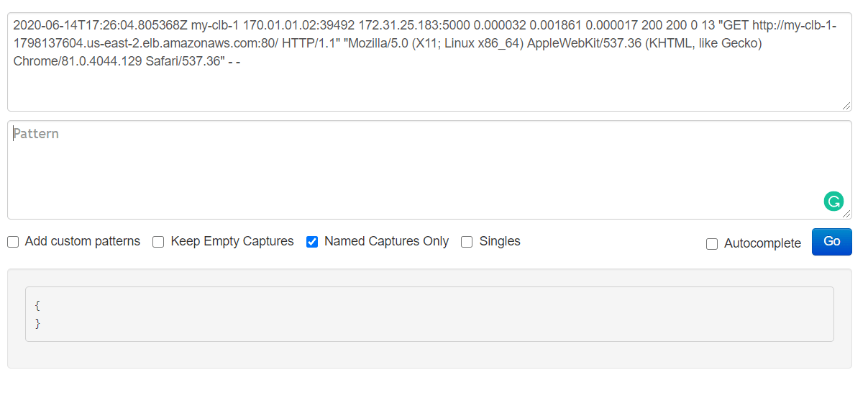868x393 pixels.
Task: Click the opening curly brace in the output
Action: pos(37,305)
